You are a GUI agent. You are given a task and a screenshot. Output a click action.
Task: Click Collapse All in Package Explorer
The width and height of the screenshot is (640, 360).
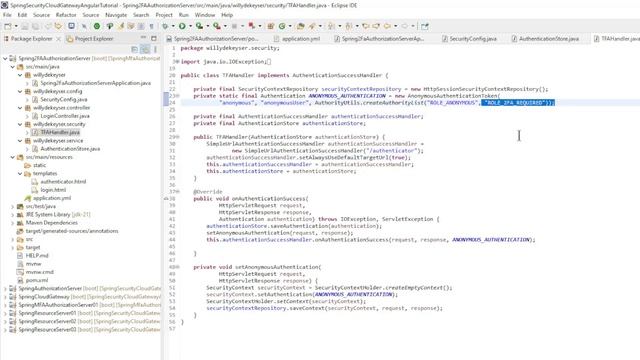pyautogui.click(x=134, y=49)
